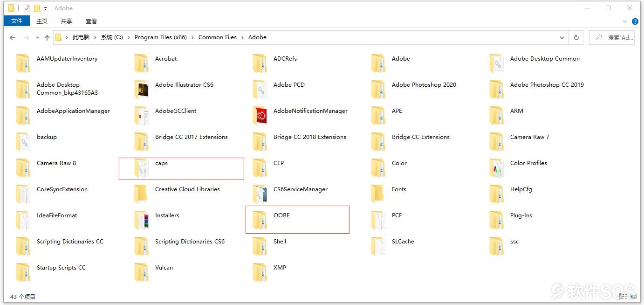This screenshot has width=644, height=305.
Task: Click the SLCache folder icon
Action: [x=378, y=246]
